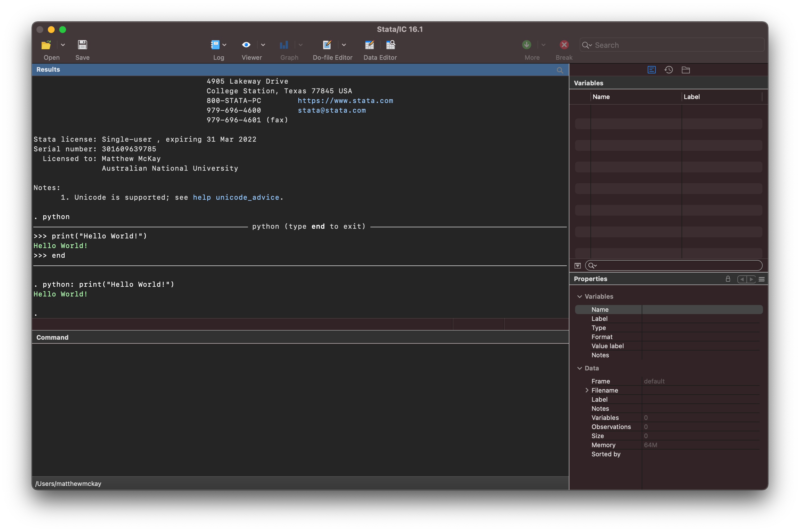The width and height of the screenshot is (800, 532).
Task: Open the Data Editor
Action: 369,45
